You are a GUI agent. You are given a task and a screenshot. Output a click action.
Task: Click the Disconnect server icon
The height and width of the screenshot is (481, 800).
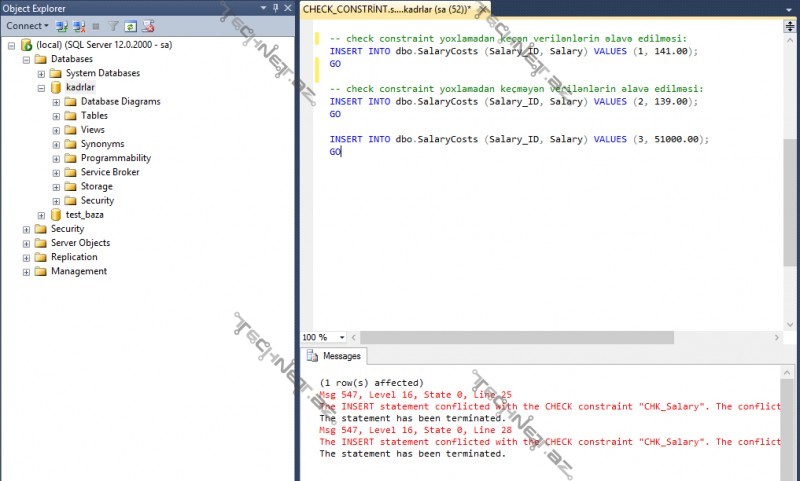[78, 26]
